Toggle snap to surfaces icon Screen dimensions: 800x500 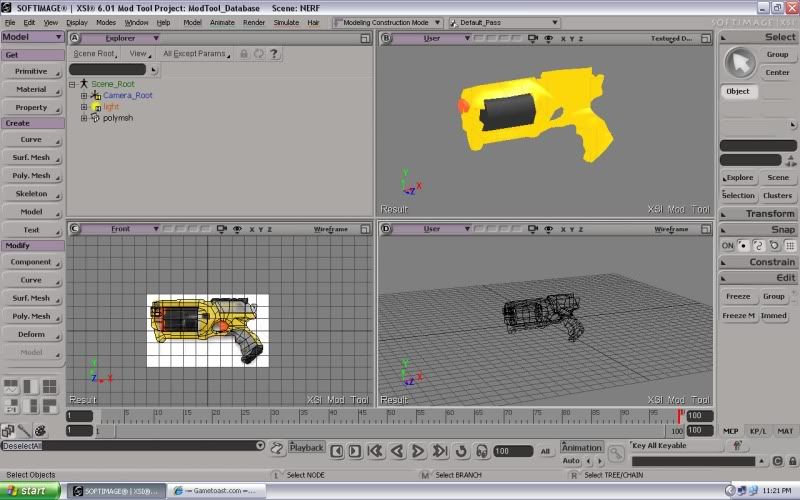click(x=774, y=245)
